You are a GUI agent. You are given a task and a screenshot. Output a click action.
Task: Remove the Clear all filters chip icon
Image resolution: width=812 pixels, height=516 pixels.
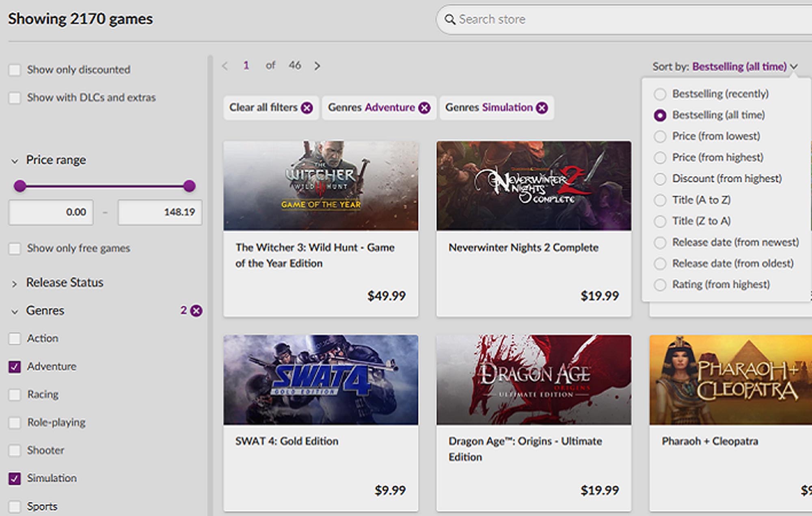[x=307, y=108]
